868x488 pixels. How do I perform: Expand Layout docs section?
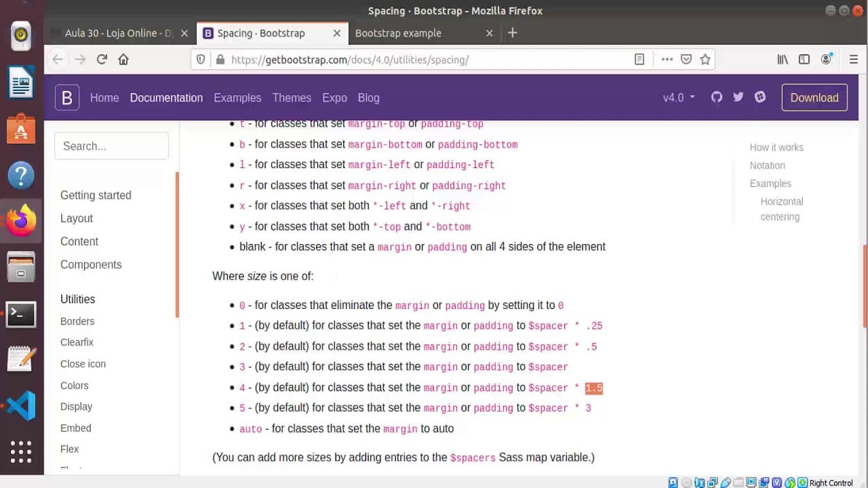[x=77, y=218]
